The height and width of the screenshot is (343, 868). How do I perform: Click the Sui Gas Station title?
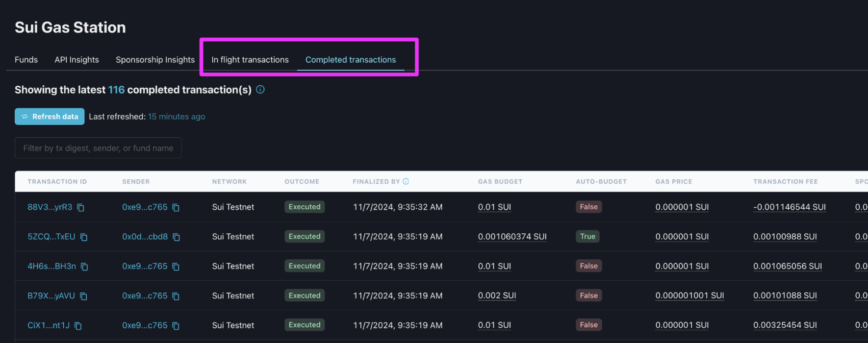[70, 27]
